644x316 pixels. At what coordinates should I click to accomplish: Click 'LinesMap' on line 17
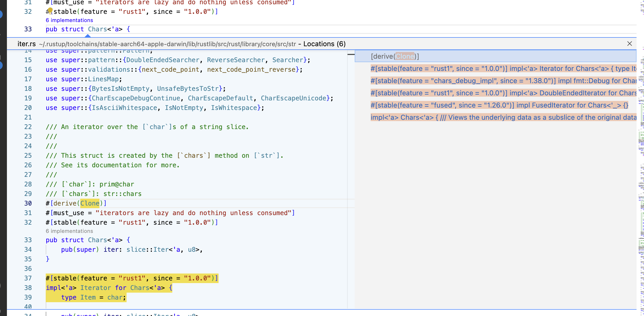click(103, 79)
